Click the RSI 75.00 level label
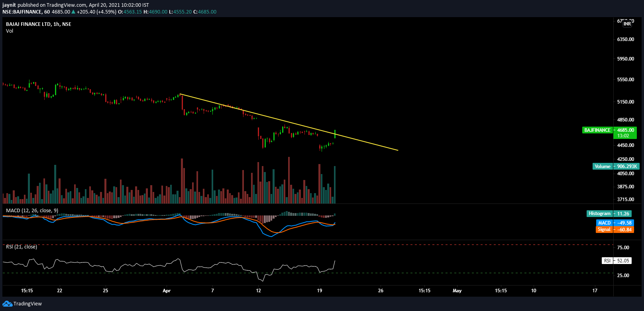This screenshot has width=644, height=311. 623,248
